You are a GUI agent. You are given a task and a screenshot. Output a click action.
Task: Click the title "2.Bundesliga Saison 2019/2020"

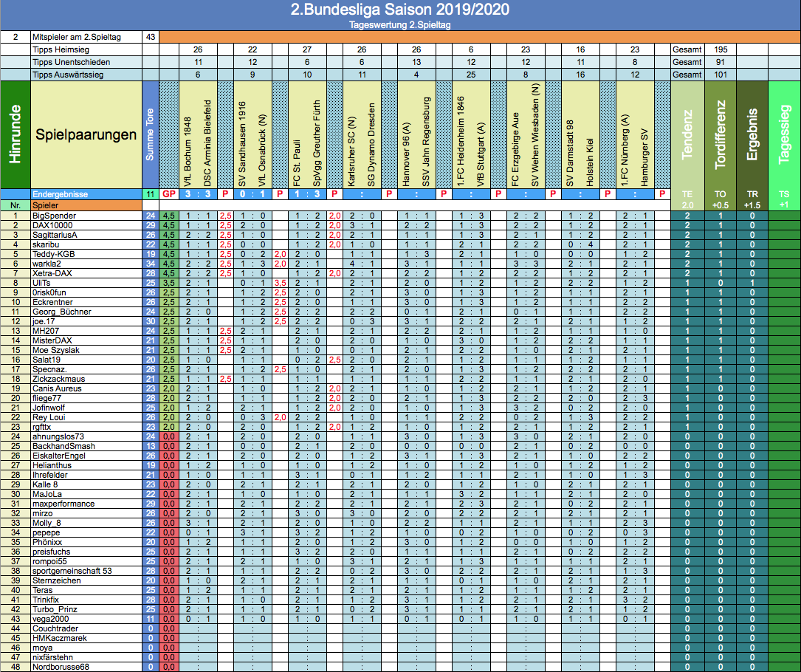pyautogui.click(x=400, y=10)
